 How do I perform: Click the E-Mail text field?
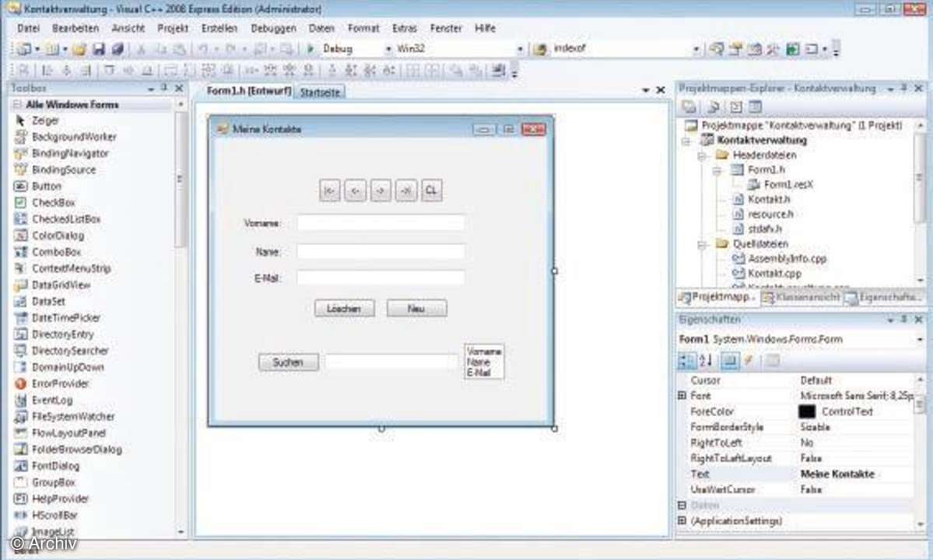click(x=381, y=278)
